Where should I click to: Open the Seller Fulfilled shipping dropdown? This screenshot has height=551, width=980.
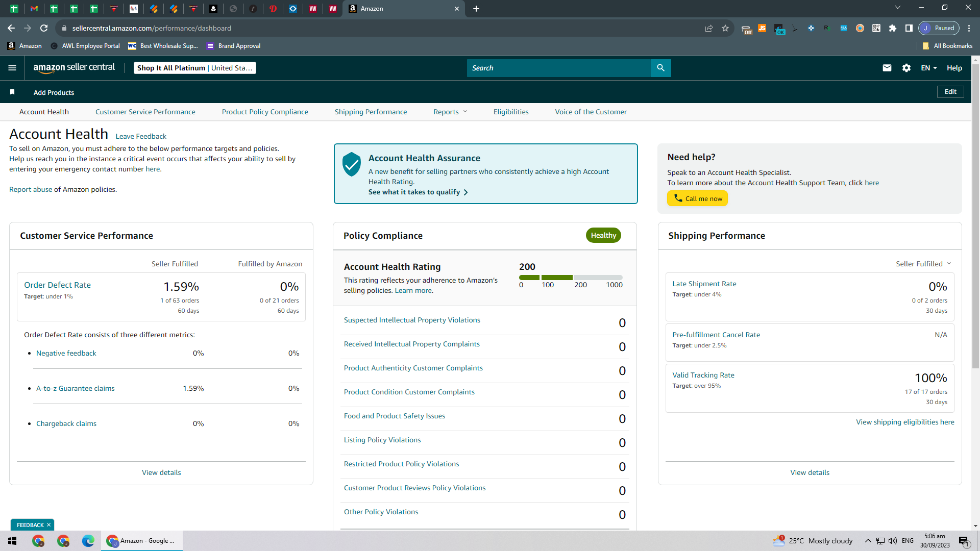pos(923,264)
